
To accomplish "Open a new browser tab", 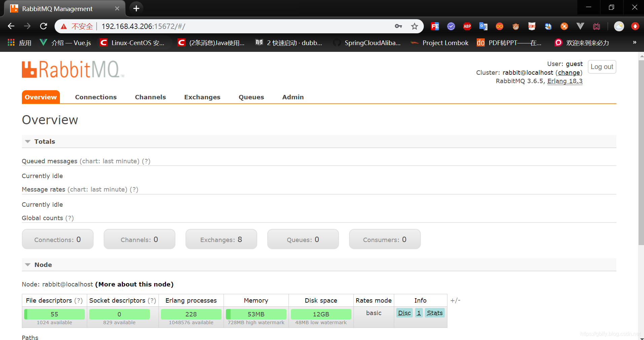I will 136,8.
